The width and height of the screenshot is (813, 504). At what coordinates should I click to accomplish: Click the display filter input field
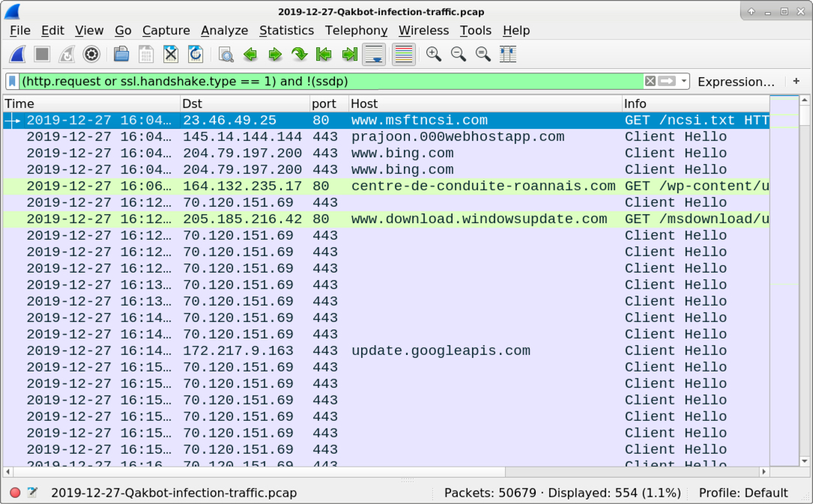(332, 82)
